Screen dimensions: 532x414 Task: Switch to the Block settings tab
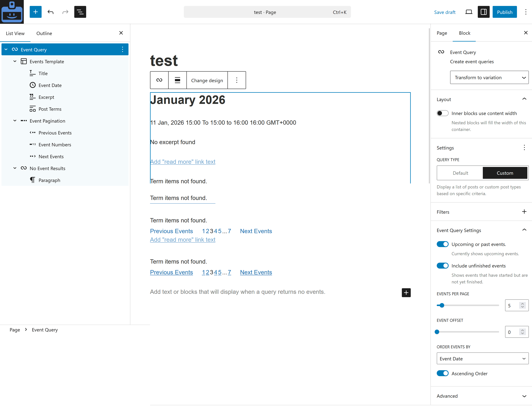464,33
